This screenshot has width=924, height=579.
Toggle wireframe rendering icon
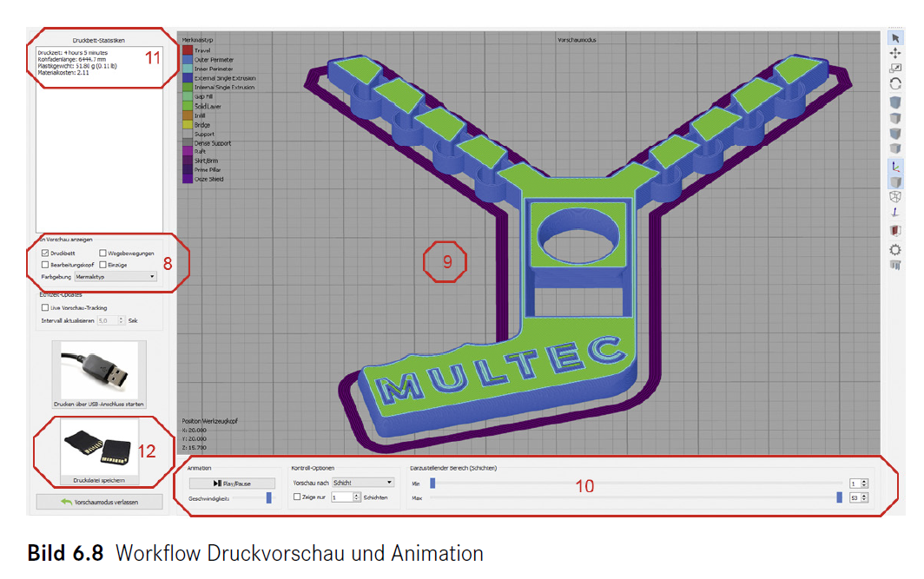click(x=895, y=197)
